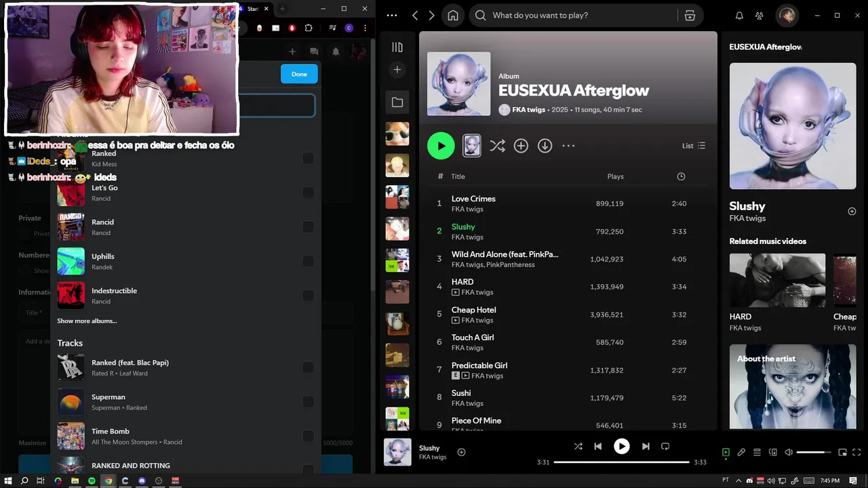Screen dimensions: 868x488
Task: Open more options for the album
Action: (x=568, y=146)
